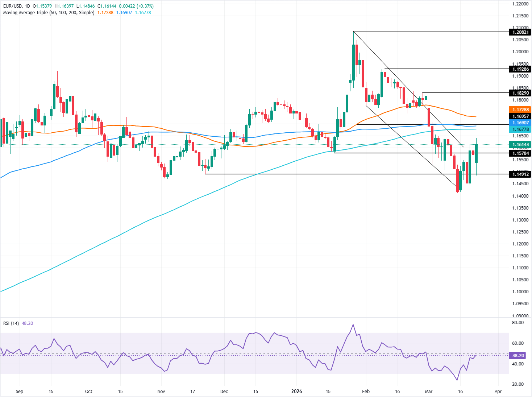532x397 pixels.
Task: Click the 1.19286 price level label
Action: click(x=520, y=69)
